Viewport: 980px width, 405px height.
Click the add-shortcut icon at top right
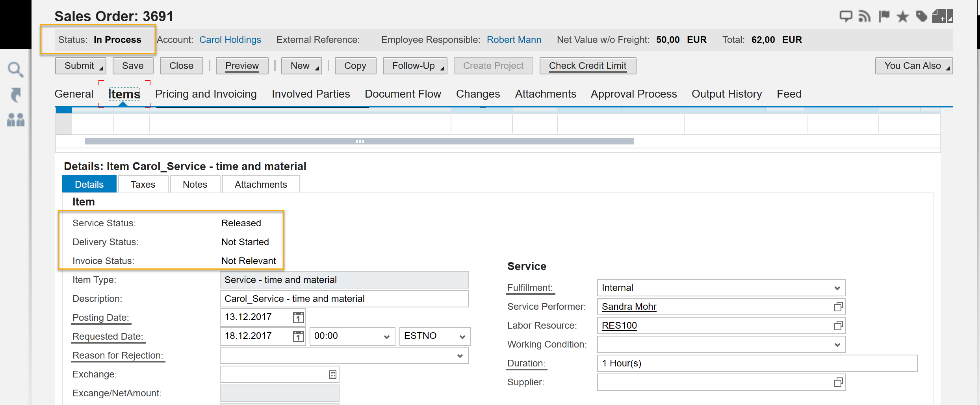click(x=942, y=17)
